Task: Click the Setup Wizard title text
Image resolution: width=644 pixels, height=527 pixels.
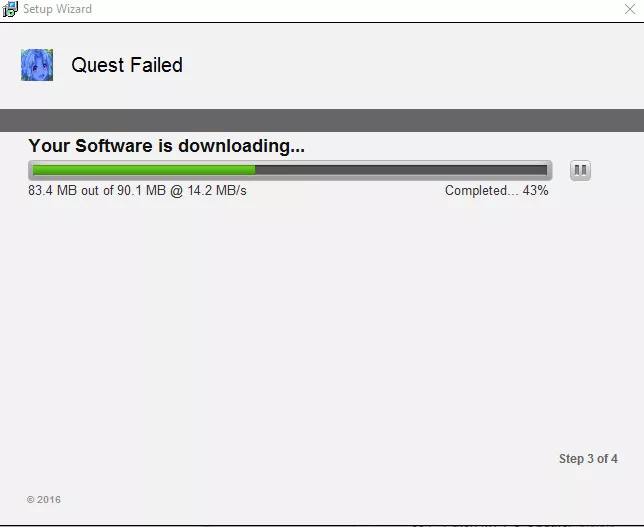Action: [57, 9]
